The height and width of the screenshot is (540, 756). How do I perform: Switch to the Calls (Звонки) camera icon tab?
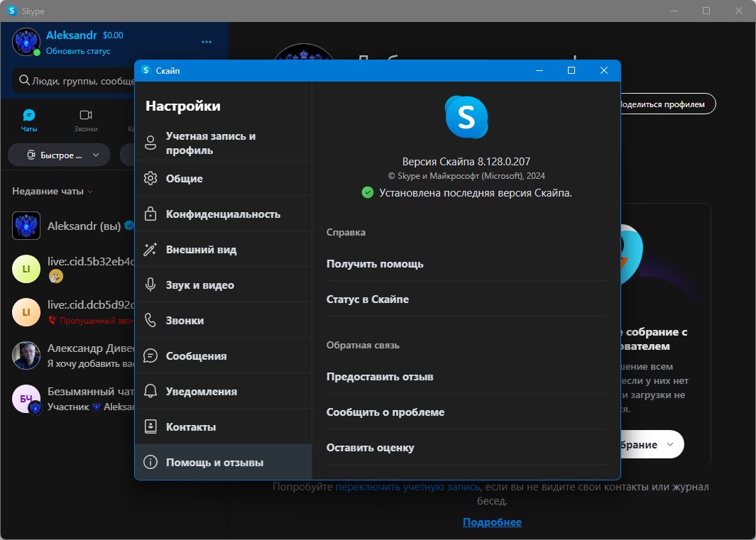coord(86,115)
